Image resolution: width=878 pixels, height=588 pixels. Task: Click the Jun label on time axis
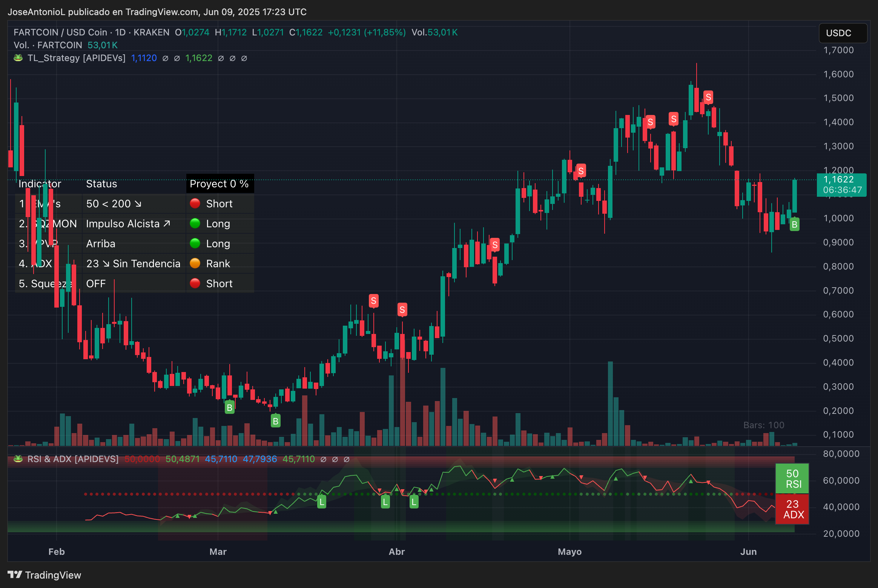coord(748,552)
